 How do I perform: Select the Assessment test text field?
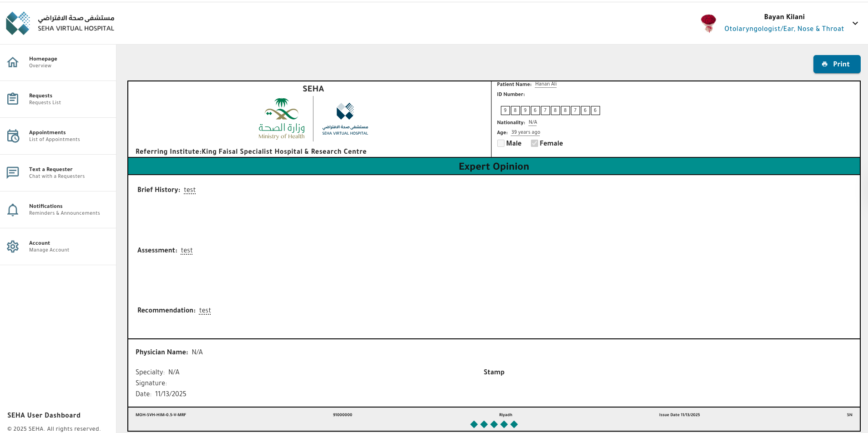point(187,250)
